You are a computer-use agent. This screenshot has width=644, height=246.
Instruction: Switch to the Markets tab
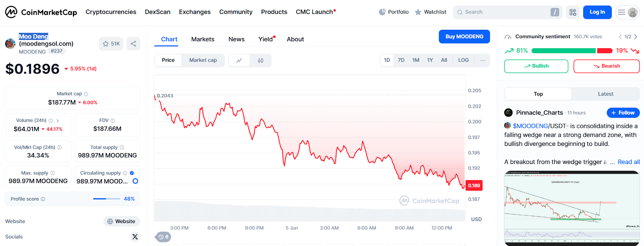pyautogui.click(x=202, y=39)
